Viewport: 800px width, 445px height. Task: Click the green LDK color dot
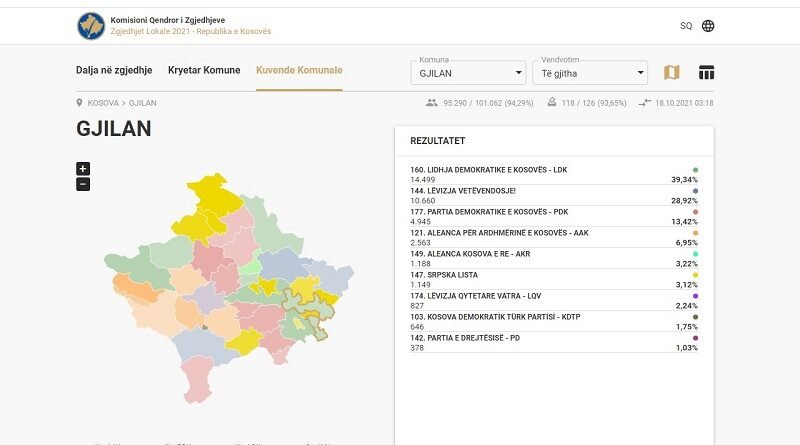[x=695, y=170]
